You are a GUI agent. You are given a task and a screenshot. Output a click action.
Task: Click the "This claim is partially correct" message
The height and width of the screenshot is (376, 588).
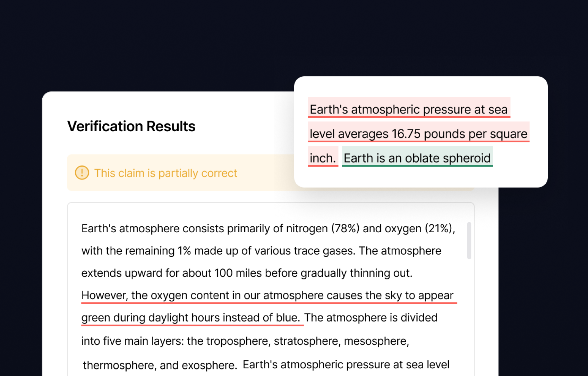tap(165, 173)
